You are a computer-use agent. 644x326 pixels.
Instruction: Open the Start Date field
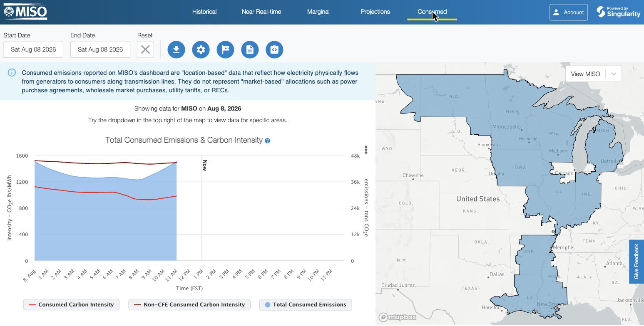tap(33, 49)
